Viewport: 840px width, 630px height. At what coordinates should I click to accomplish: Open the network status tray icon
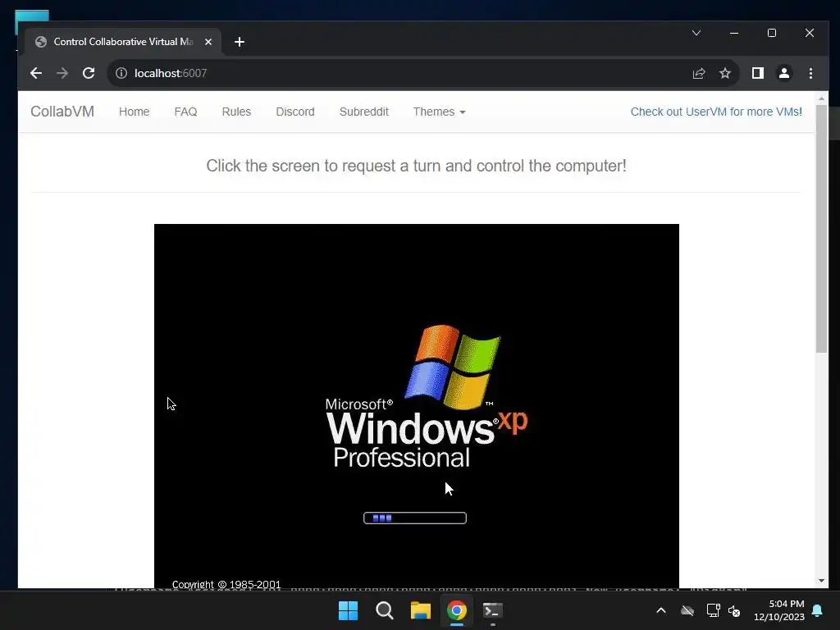pos(713,610)
